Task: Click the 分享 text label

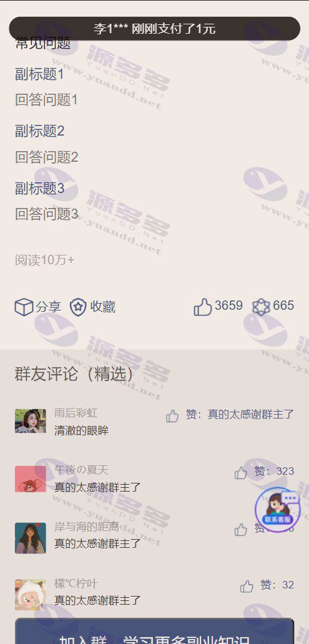Action: (x=49, y=307)
